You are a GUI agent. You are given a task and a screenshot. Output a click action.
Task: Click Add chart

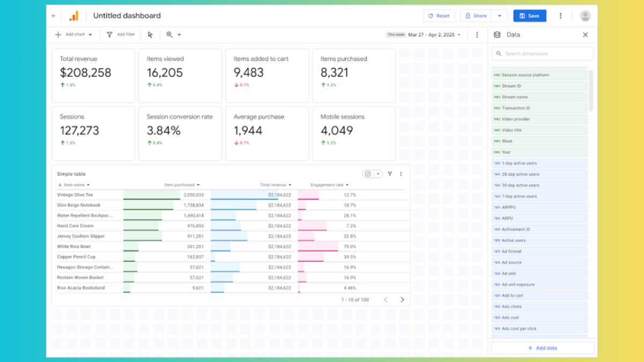70,35
